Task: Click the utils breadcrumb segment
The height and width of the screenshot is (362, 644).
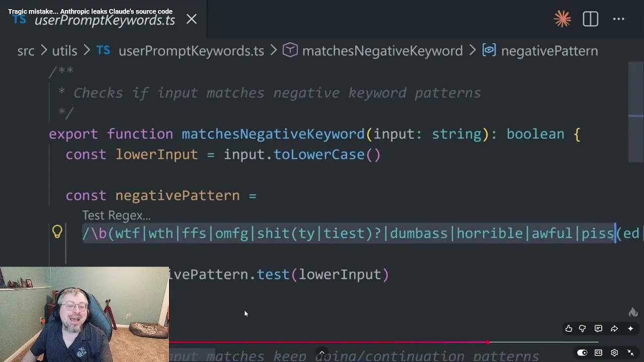Action: coord(64,51)
